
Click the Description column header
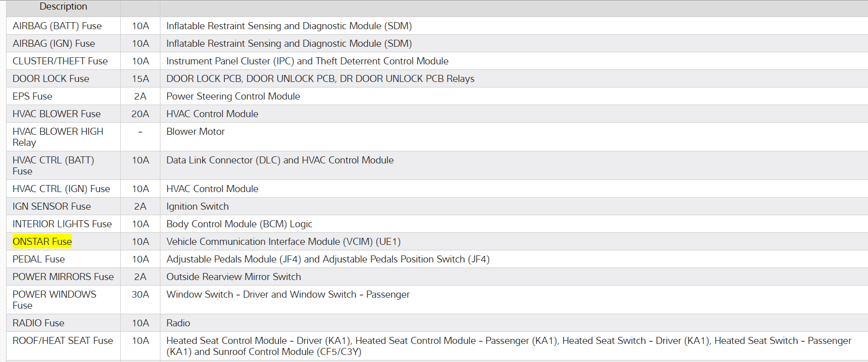pos(63,7)
